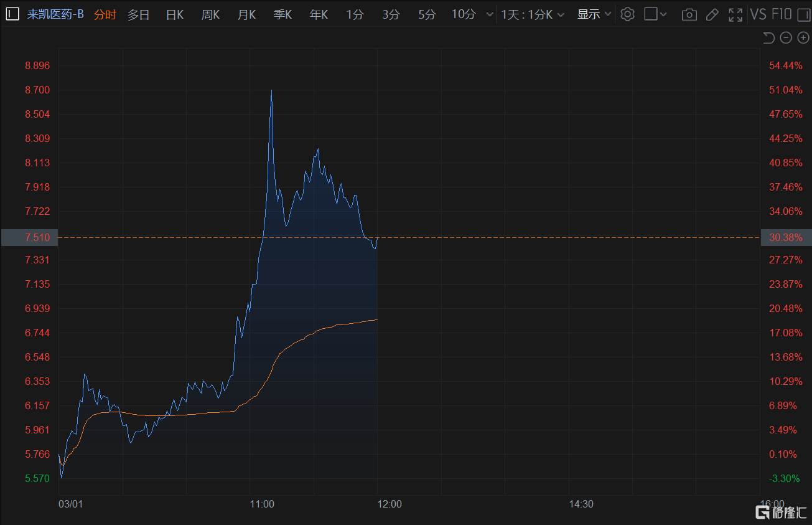This screenshot has width=812, height=525.
Task: Switch to 多日 multi-day view
Action: 139,14
